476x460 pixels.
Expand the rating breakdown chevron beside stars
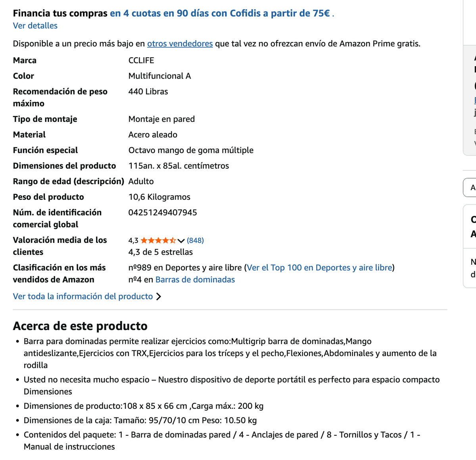(181, 241)
